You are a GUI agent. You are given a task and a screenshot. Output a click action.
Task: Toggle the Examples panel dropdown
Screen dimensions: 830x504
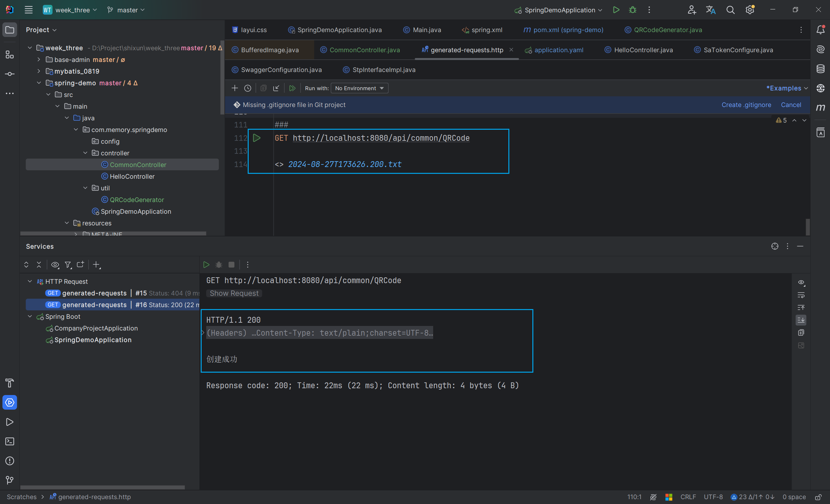click(785, 88)
